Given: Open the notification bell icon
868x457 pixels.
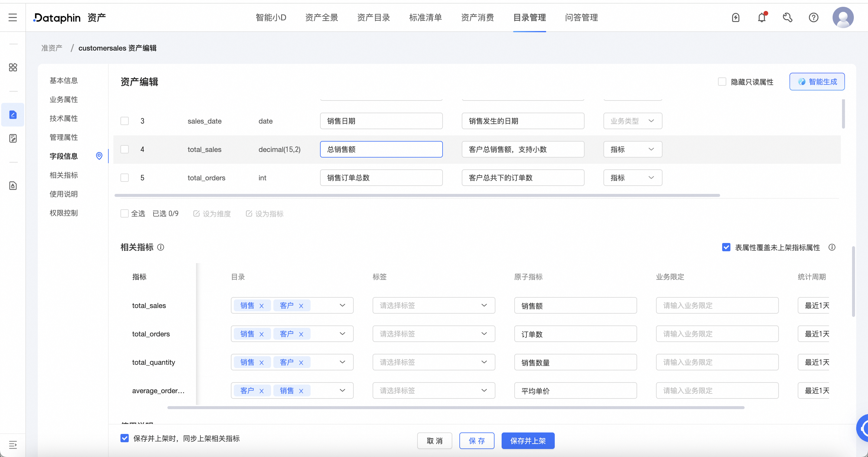Looking at the screenshot, I should (x=761, y=17).
